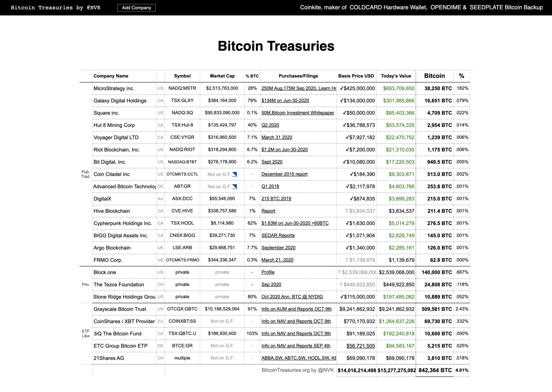
Task: Select the NADQ:MSTR symbol cell
Action: pos(182,88)
